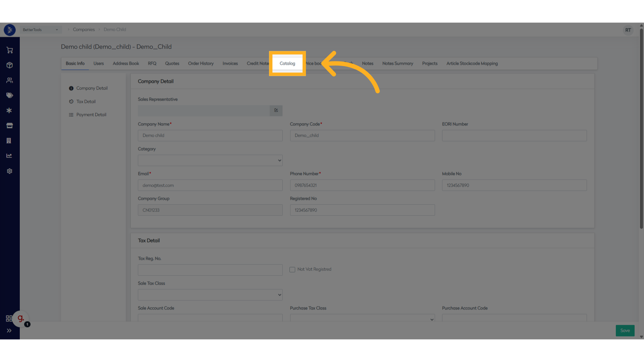
Task: Open the Category dropdown
Action: 210,160
